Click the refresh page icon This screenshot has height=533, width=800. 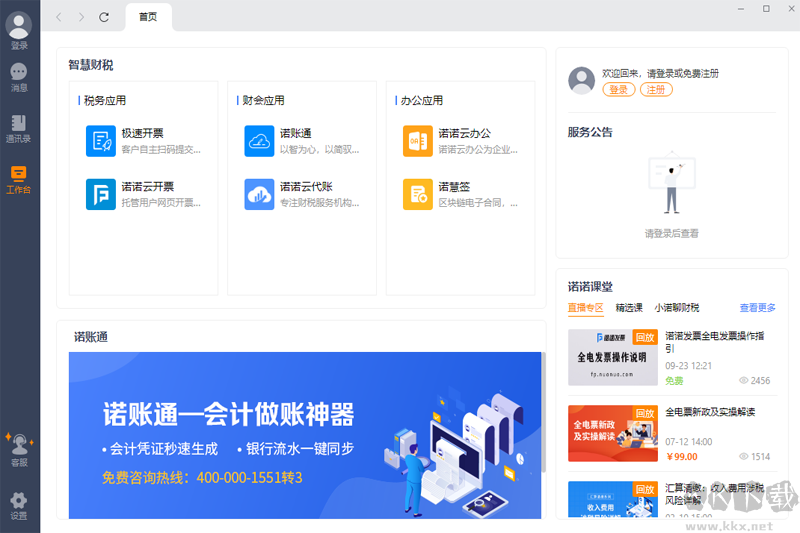click(x=104, y=17)
